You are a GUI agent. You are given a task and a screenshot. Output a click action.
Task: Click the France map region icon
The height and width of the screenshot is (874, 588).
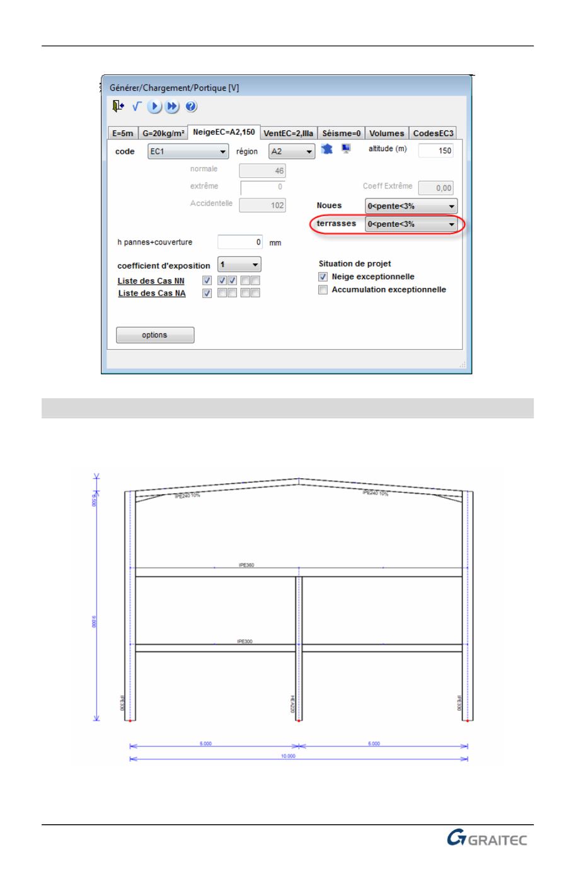pos(327,149)
